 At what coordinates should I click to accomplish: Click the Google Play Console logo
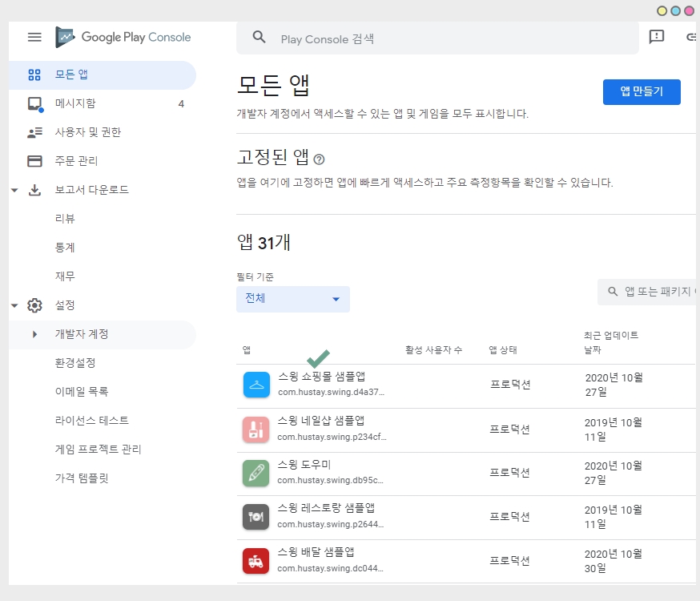coord(123,37)
